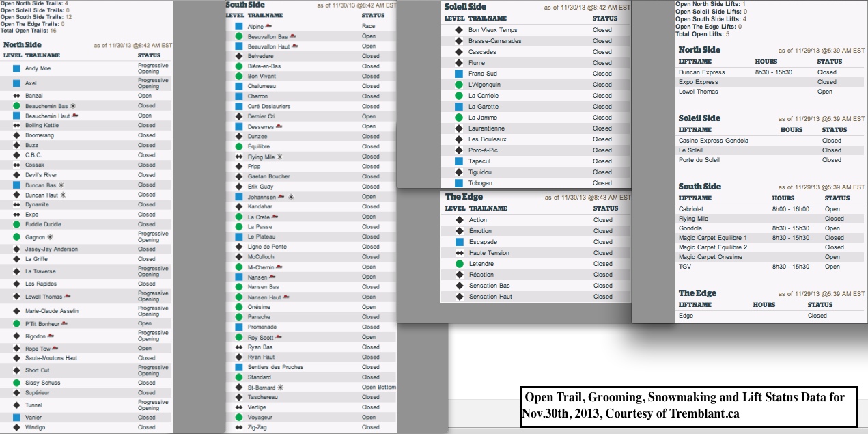
Task: Click the snowflake after Flying Mile trail
Action: click(x=279, y=157)
